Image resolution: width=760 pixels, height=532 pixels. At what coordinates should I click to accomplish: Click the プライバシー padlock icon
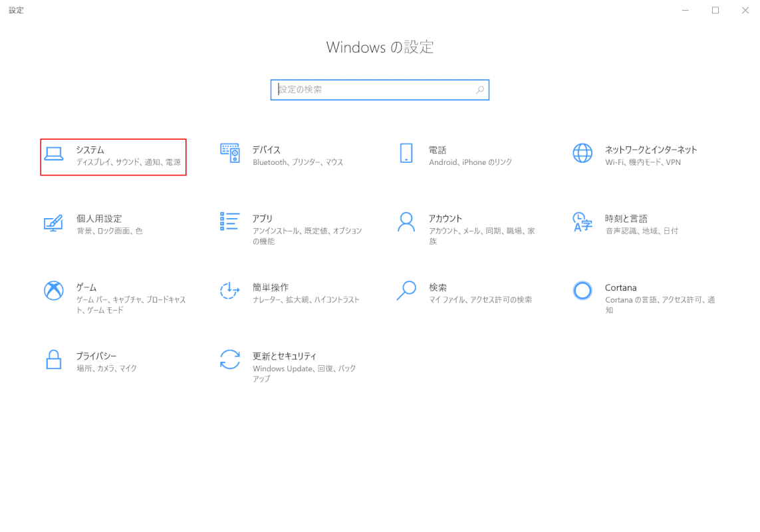point(53,360)
